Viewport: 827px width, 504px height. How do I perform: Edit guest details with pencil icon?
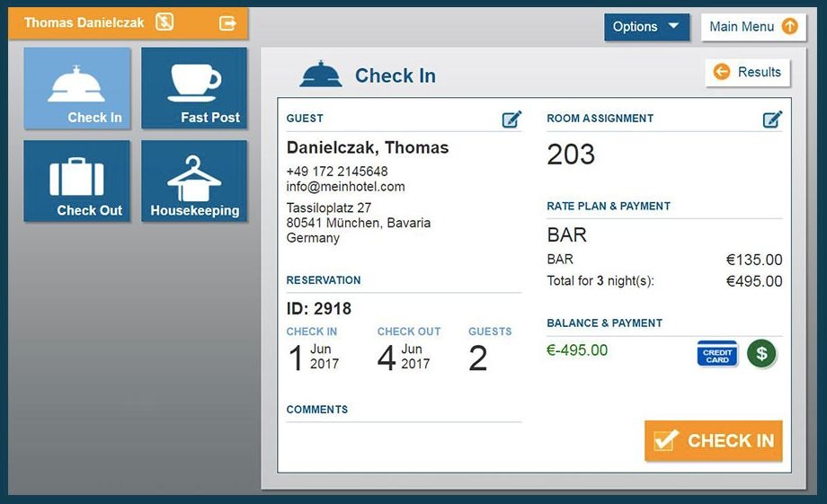511,119
